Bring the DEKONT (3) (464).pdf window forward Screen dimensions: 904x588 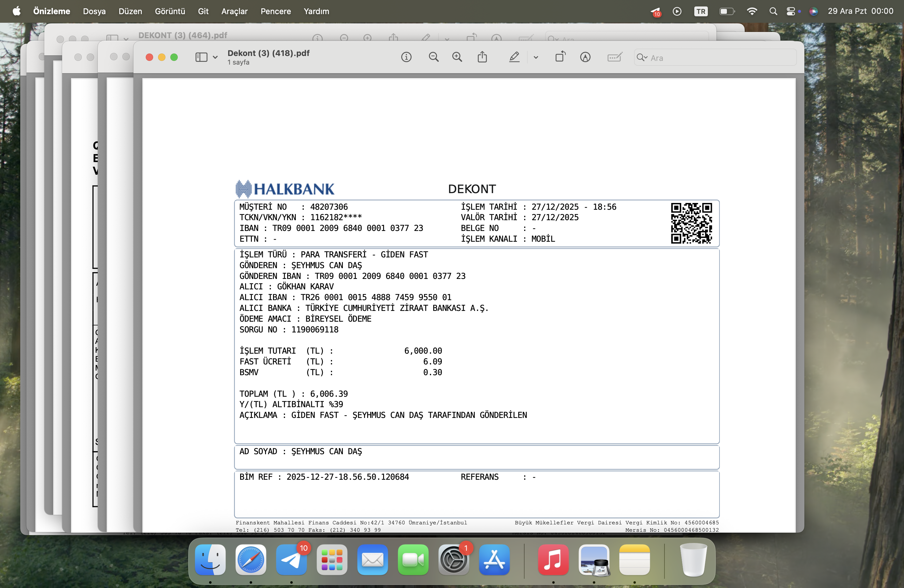click(x=183, y=35)
